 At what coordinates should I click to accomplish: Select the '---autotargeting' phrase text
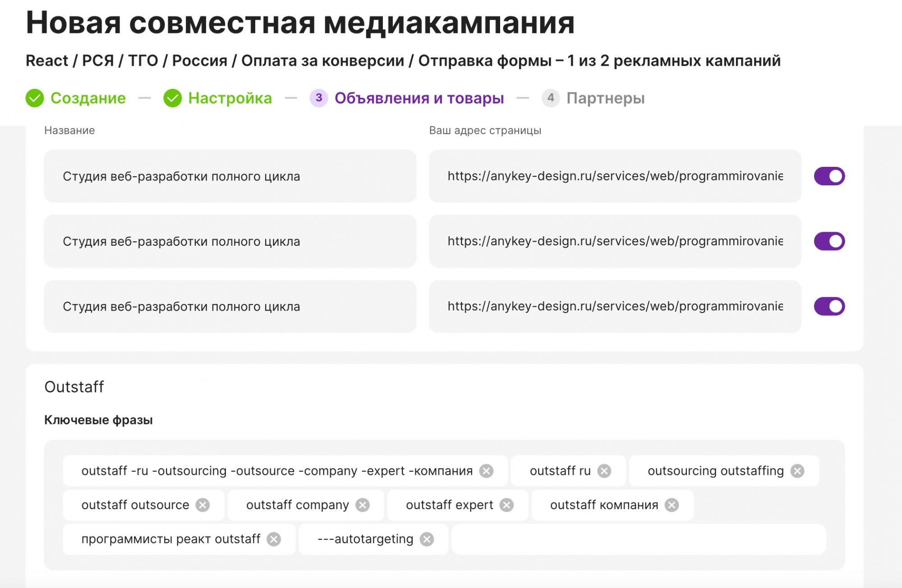click(365, 539)
